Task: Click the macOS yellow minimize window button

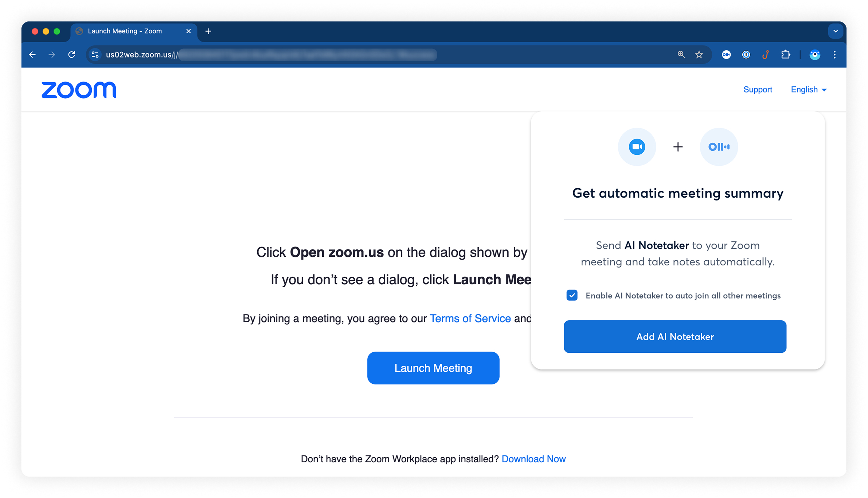Action: pos(46,31)
